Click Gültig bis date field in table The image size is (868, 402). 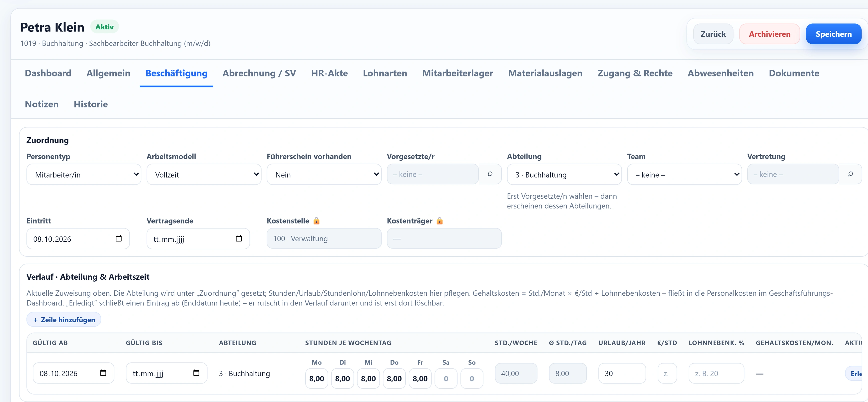tap(166, 373)
